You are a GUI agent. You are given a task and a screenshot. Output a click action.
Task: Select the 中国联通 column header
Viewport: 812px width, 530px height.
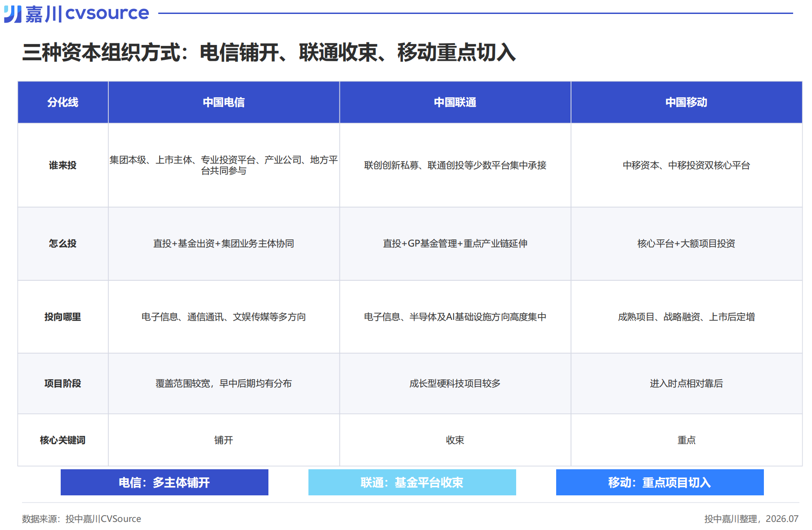pos(455,102)
